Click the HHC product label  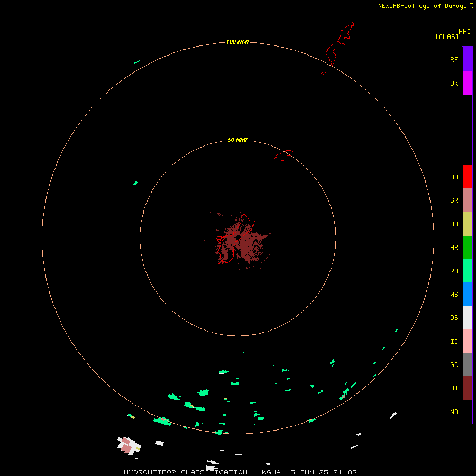tap(464, 32)
